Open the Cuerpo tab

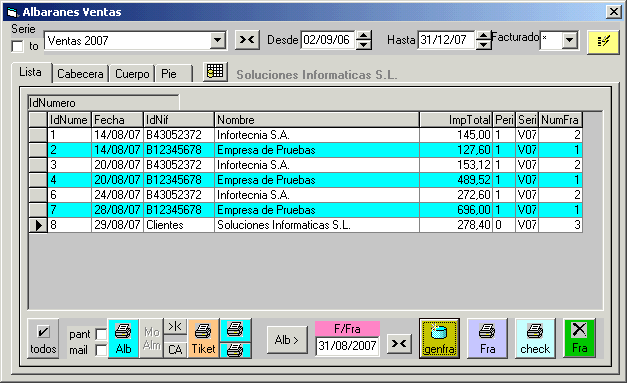[x=132, y=74]
